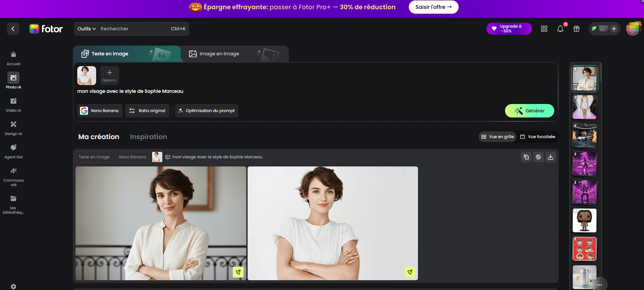Open the right generated portrait image

333,223
